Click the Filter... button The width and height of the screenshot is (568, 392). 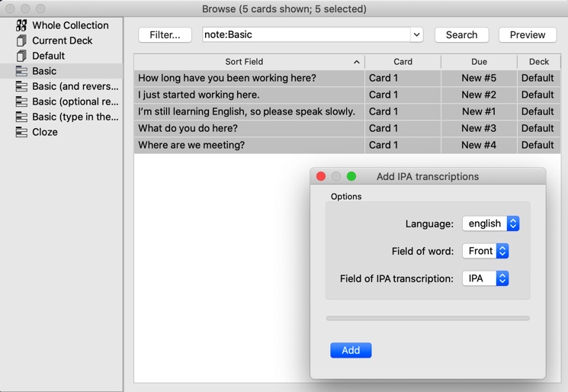coord(165,34)
